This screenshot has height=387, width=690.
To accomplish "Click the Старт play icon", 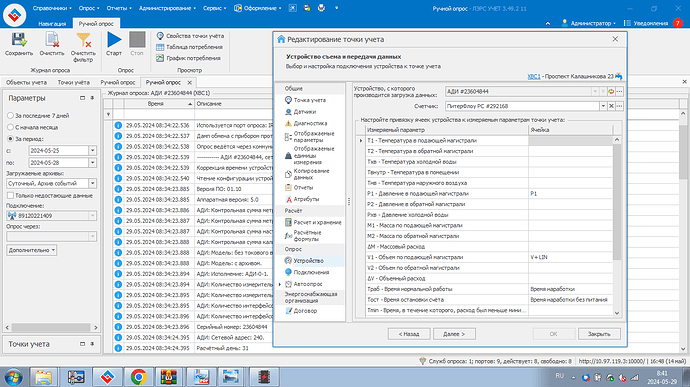I will click(x=114, y=40).
